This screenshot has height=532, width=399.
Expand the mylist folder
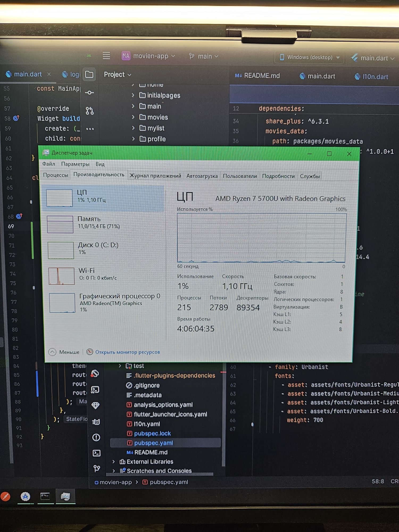click(134, 128)
